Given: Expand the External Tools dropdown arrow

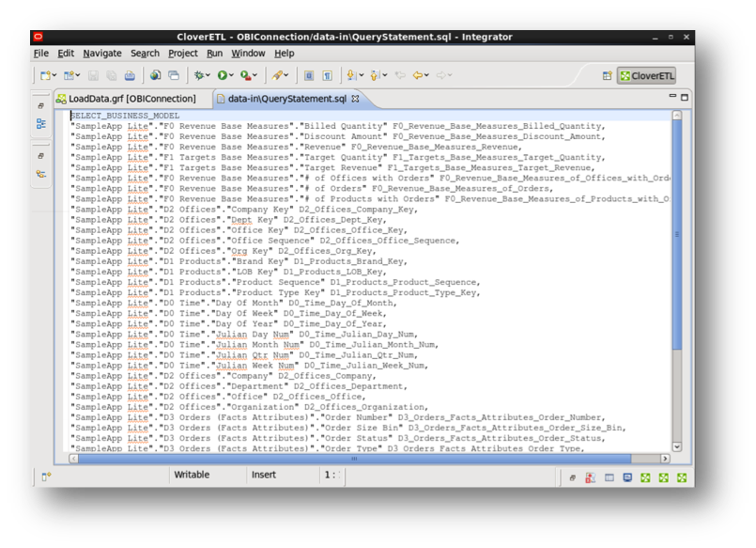Looking at the screenshot, I should [x=255, y=75].
